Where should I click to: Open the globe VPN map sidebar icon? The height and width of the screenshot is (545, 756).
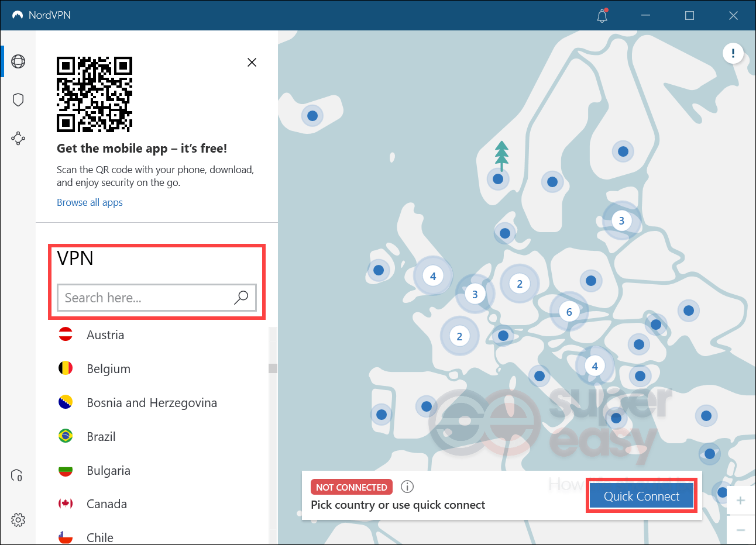(18, 61)
